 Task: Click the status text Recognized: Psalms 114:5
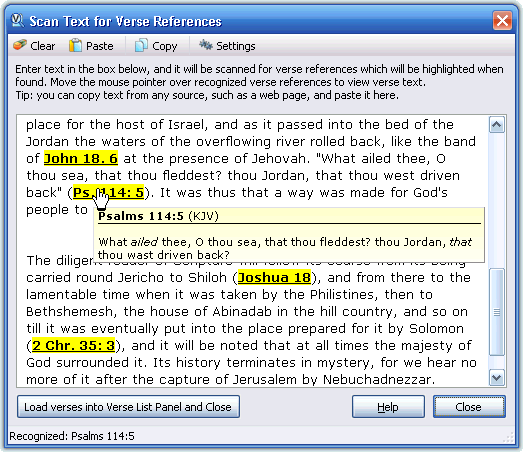[72, 436]
